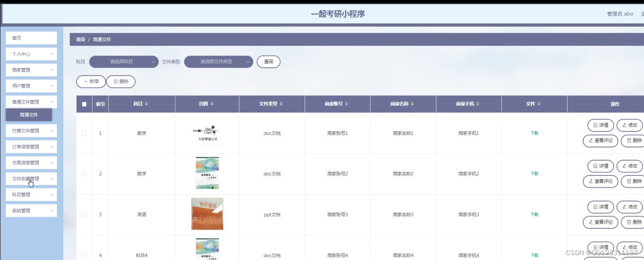Expand the 系统管理 sidebar section

click(31, 210)
